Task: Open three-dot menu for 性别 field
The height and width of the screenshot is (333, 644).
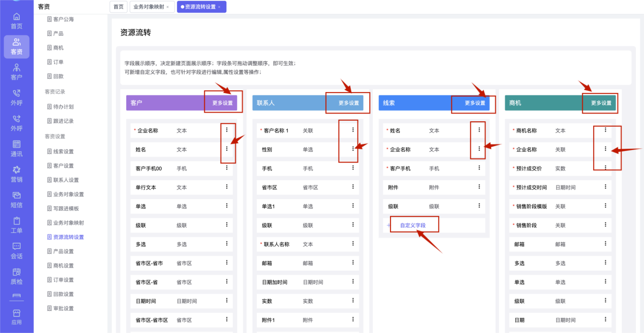Action: [353, 149]
